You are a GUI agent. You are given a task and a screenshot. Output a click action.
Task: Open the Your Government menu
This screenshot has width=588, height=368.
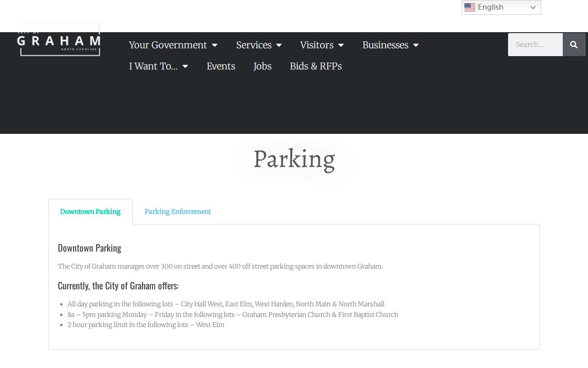pyautogui.click(x=168, y=45)
